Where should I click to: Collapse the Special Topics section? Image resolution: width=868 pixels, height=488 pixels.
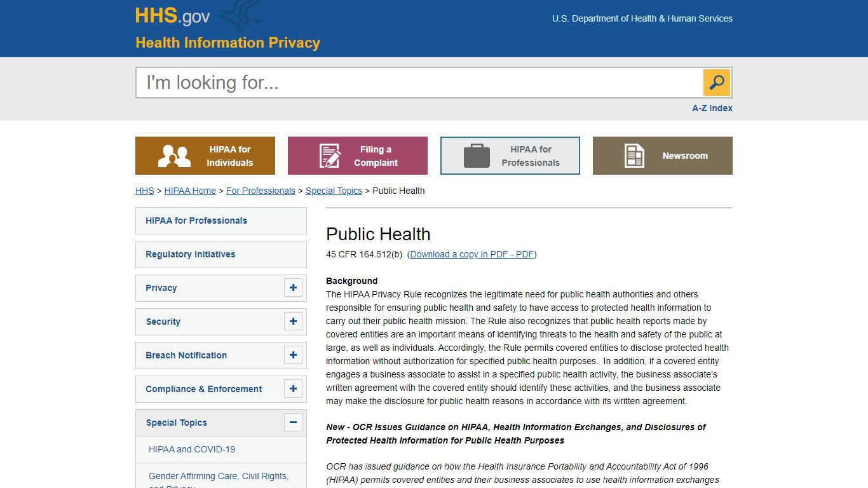[293, 423]
